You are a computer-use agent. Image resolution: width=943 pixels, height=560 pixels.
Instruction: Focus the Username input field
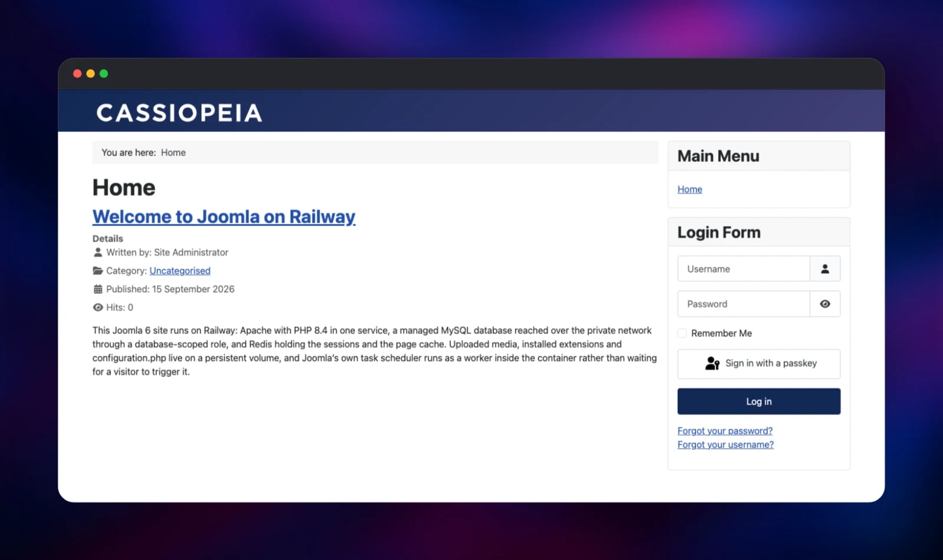coord(744,269)
